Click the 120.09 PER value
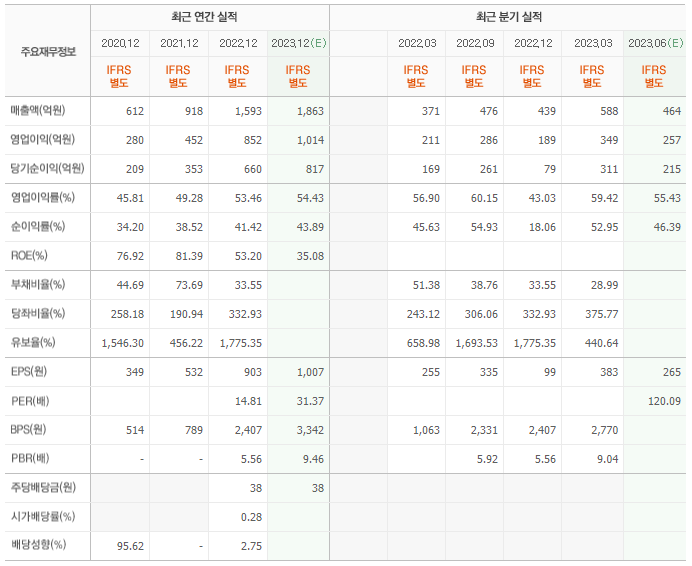This screenshot has height=566, width=692. click(x=664, y=401)
